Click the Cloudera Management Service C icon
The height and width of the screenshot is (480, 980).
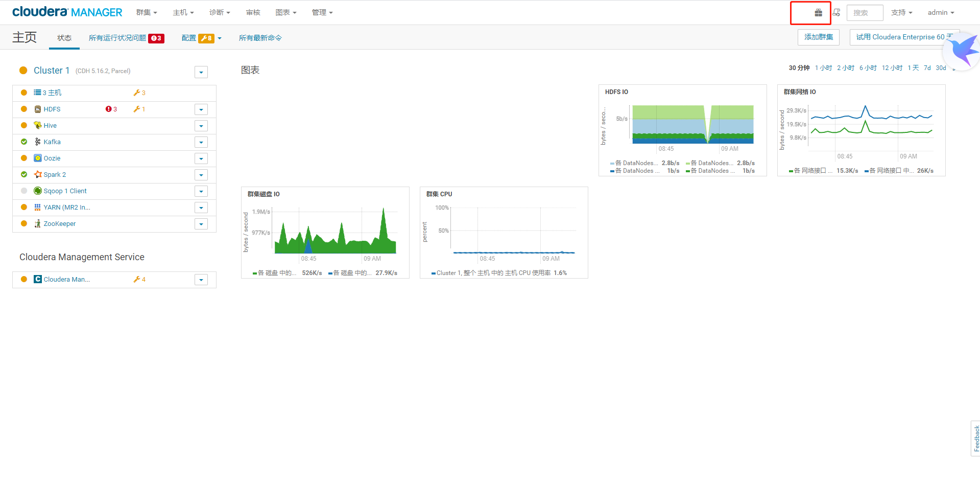[x=38, y=279]
